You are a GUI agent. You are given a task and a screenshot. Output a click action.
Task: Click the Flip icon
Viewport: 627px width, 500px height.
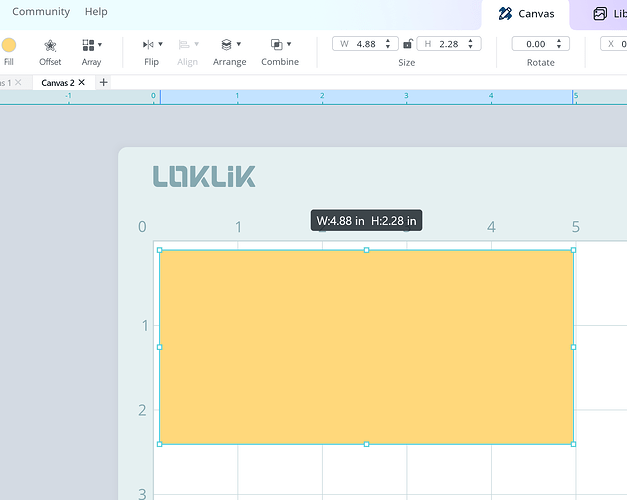[x=148, y=44]
